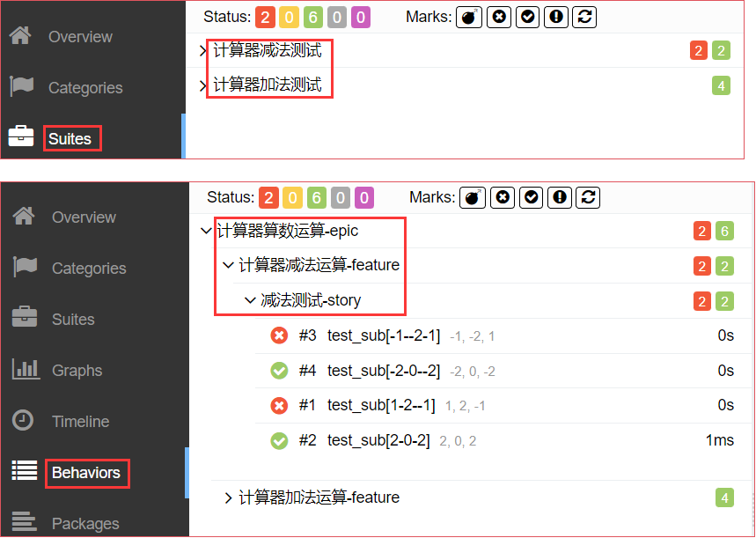
Task: Toggle the new-passed checkmark mark in the top panel
Action: point(528,17)
